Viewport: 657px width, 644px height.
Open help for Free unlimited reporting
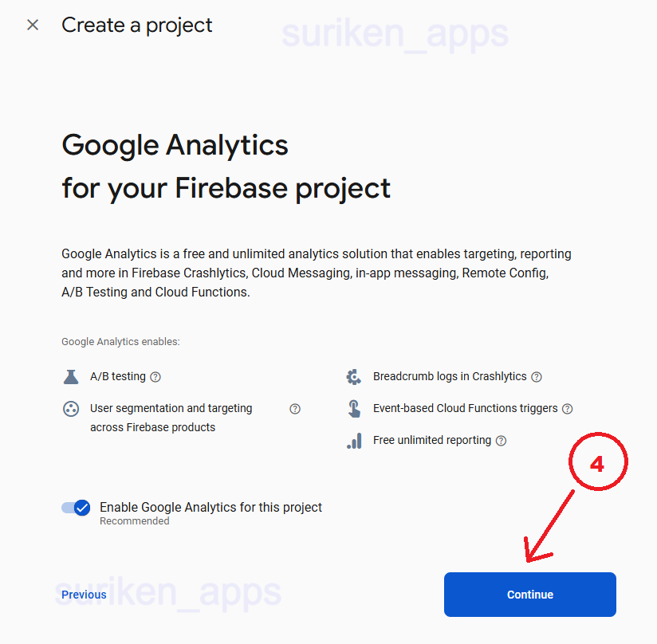[x=501, y=441]
